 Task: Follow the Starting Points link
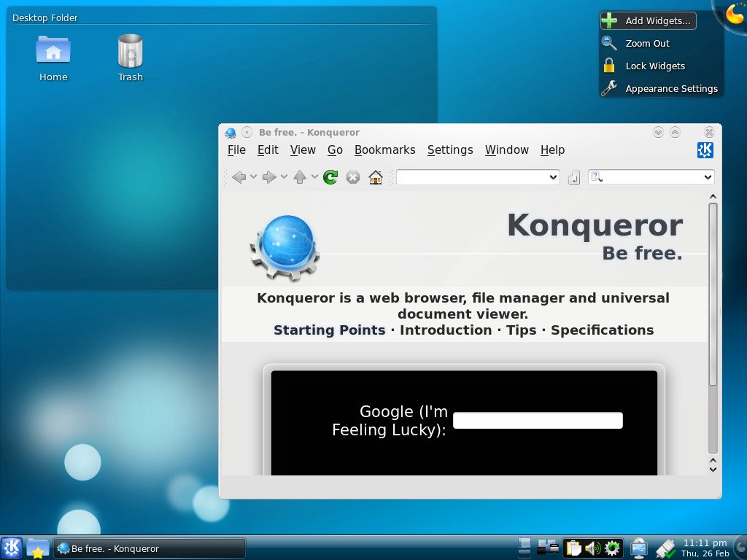click(329, 330)
